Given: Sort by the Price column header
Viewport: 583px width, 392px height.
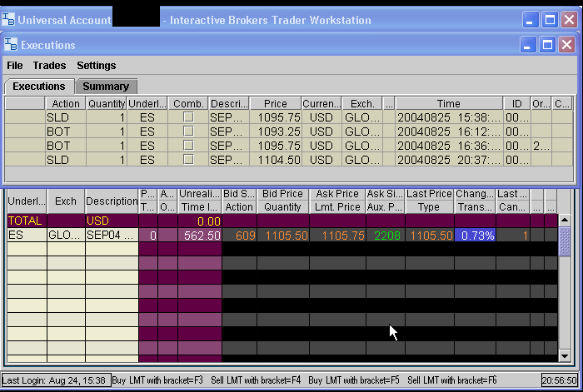Looking at the screenshot, I should coord(275,103).
